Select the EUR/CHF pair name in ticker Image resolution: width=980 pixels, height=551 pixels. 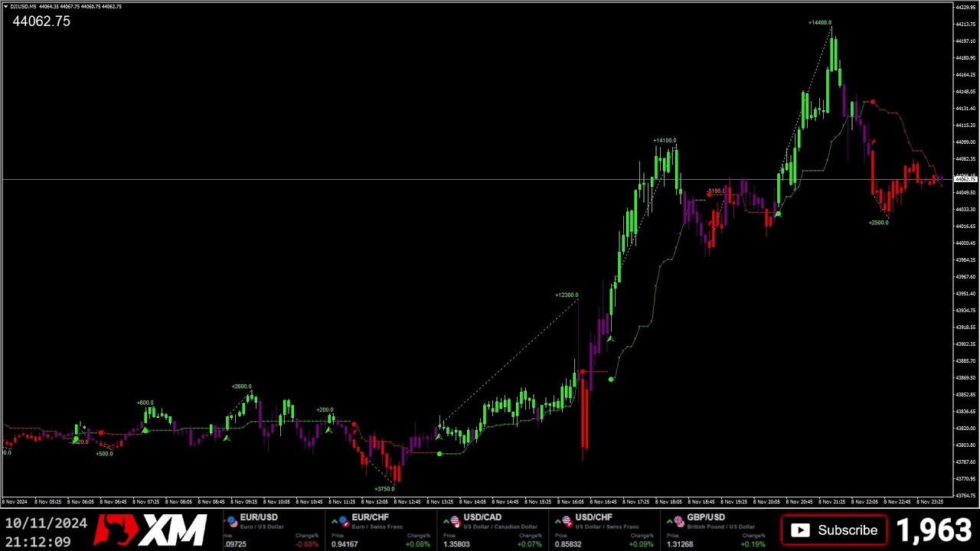coord(371,517)
